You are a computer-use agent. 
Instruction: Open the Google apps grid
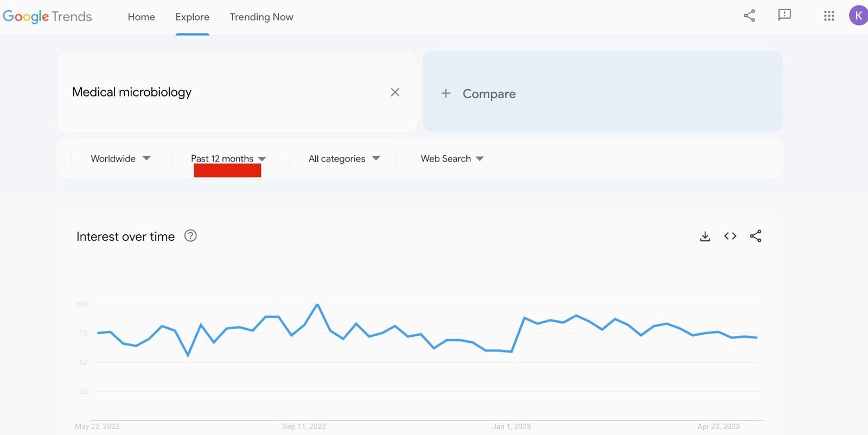(x=829, y=16)
